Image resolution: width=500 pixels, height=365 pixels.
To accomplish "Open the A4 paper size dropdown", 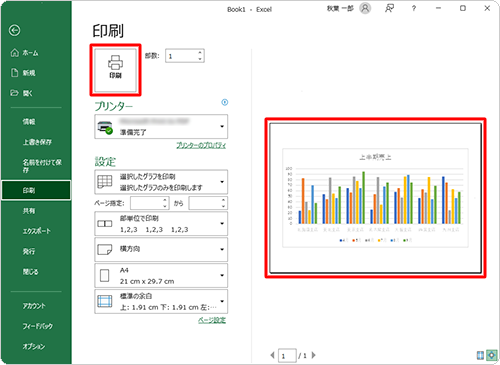I will [161, 275].
